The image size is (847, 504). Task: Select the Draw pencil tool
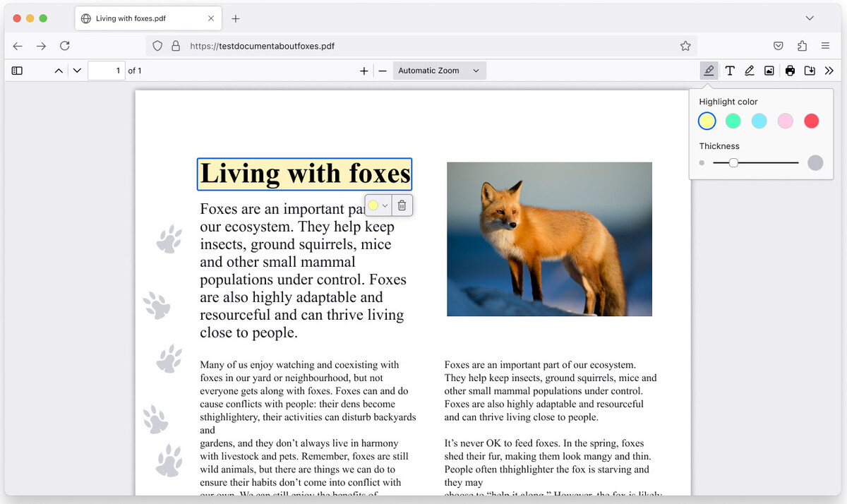[x=750, y=71]
